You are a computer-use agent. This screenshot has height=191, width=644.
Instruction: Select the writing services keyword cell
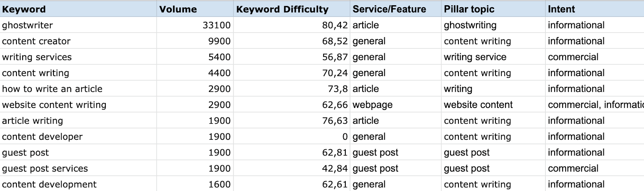point(78,57)
